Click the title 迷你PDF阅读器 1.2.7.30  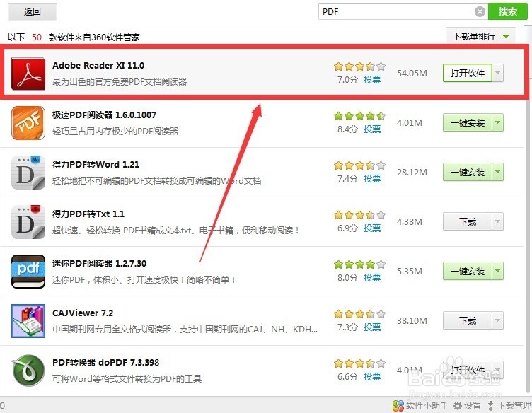(100, 264)
